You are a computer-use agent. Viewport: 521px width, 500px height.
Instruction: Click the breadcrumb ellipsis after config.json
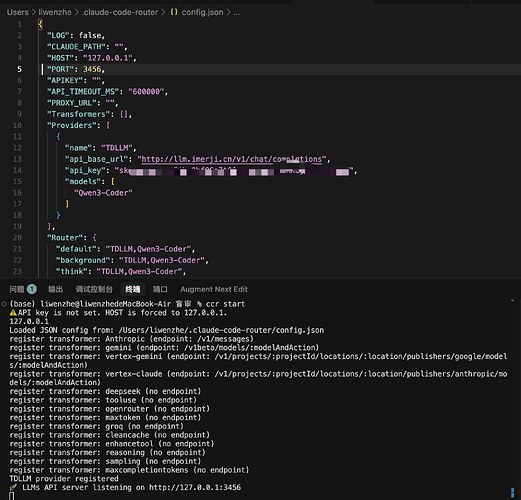point(236,13)
